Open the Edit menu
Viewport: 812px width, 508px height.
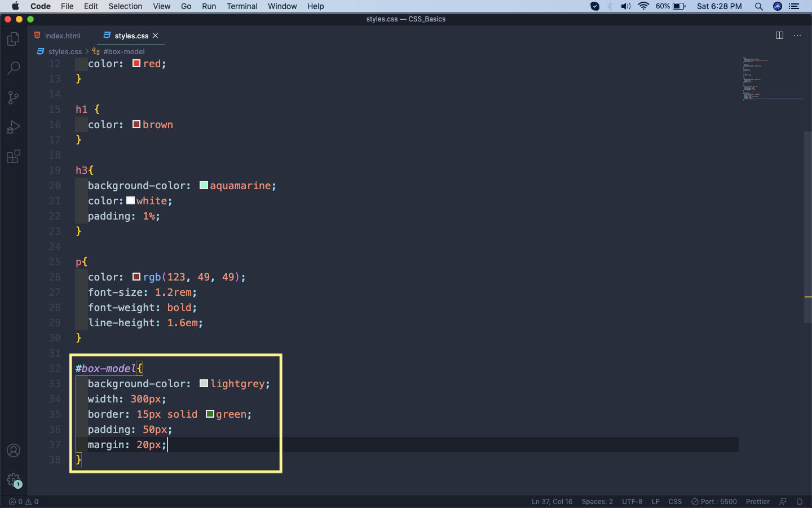(x=91, y=6)
